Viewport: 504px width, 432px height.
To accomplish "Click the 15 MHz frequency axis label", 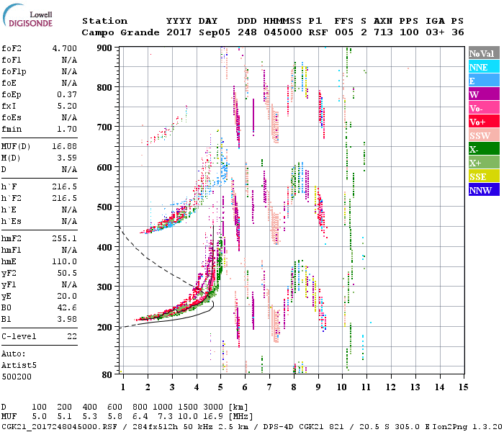I will 463,387.
